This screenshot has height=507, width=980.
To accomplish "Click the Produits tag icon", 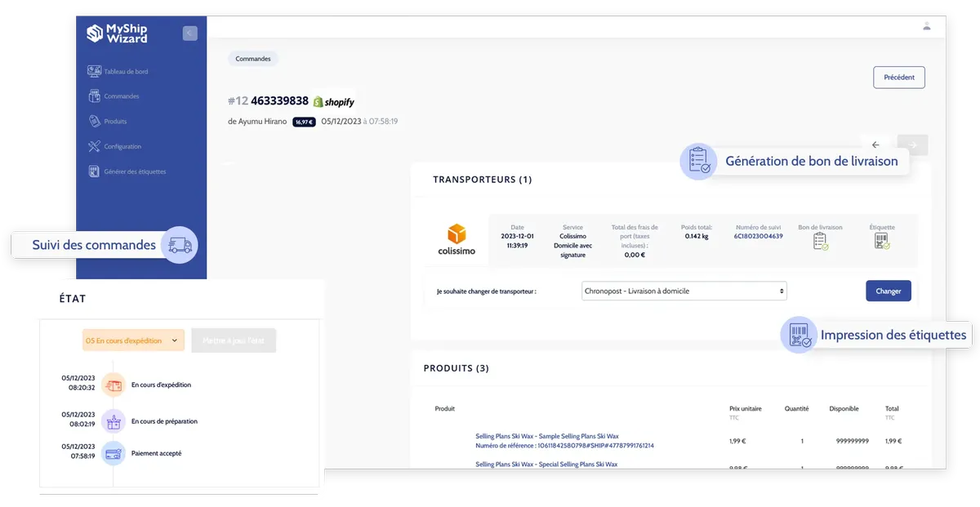I will click(94, 122).
